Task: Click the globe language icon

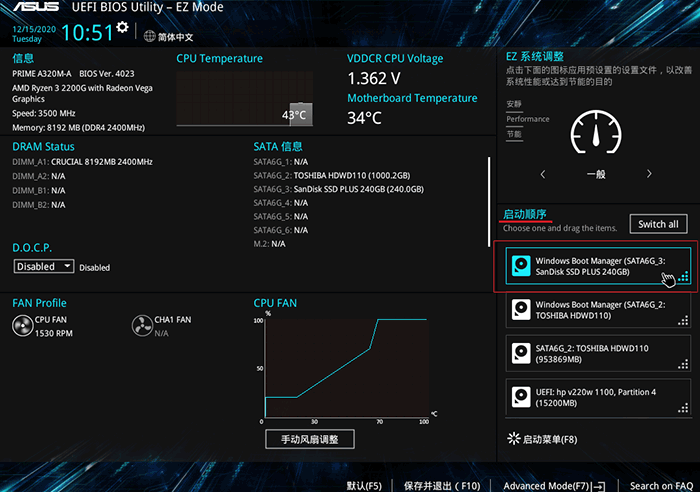Action: (x=150, y=36)
